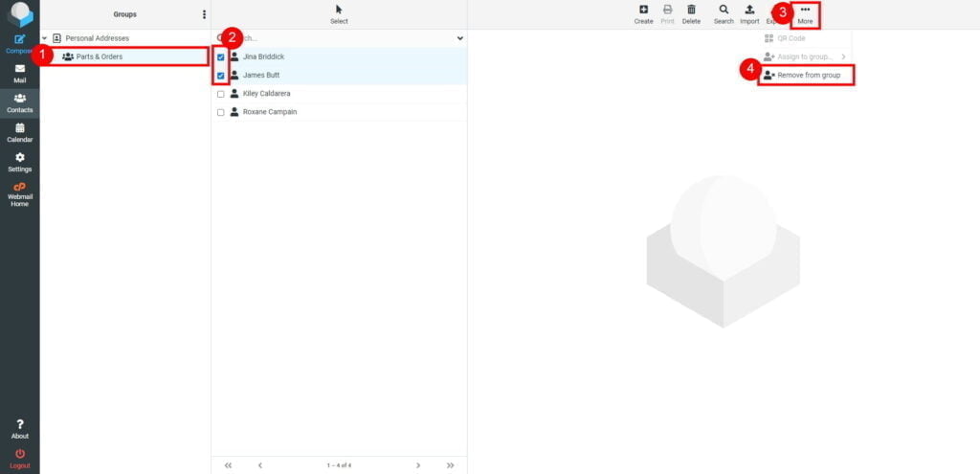
Task: Go to previous contacts page
Action: 260,465
